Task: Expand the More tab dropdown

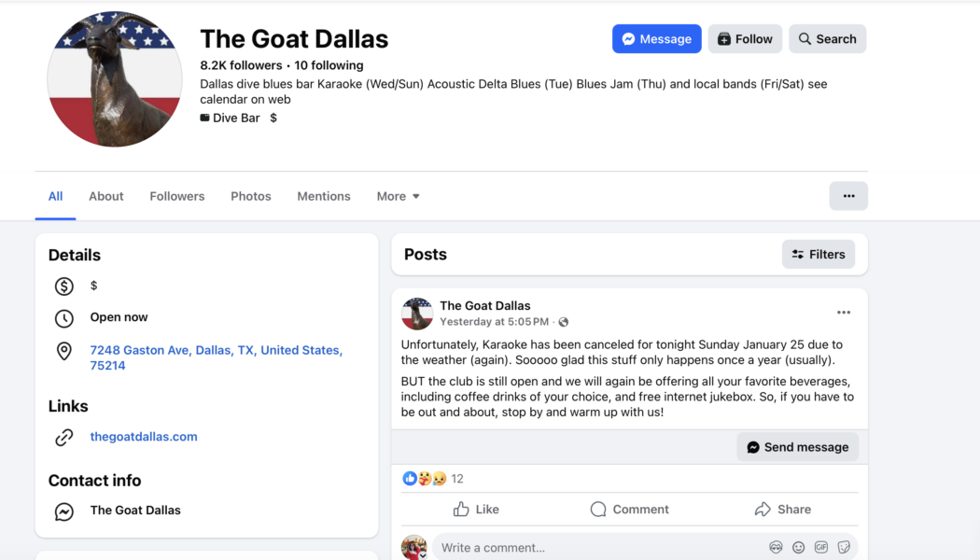Action: [x=399, y=196]
